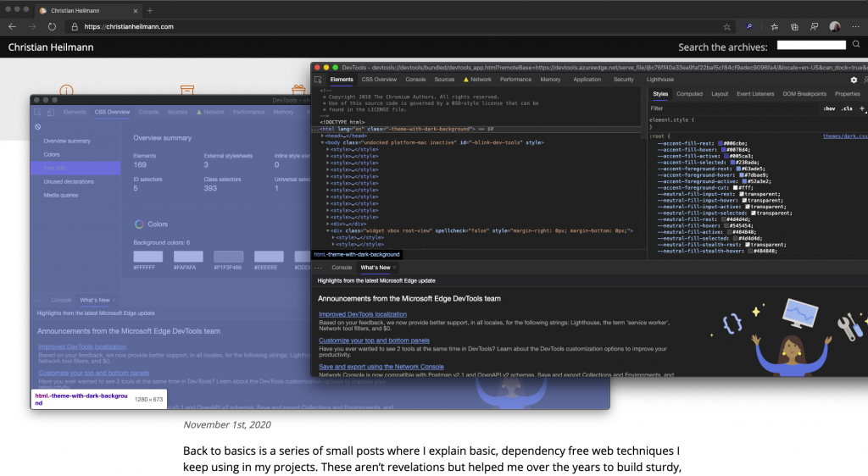The width and height of the screenshot is (868, 476).
Task: Open the Layout tab in Styles sidebar
Action: tap(720, 94)
